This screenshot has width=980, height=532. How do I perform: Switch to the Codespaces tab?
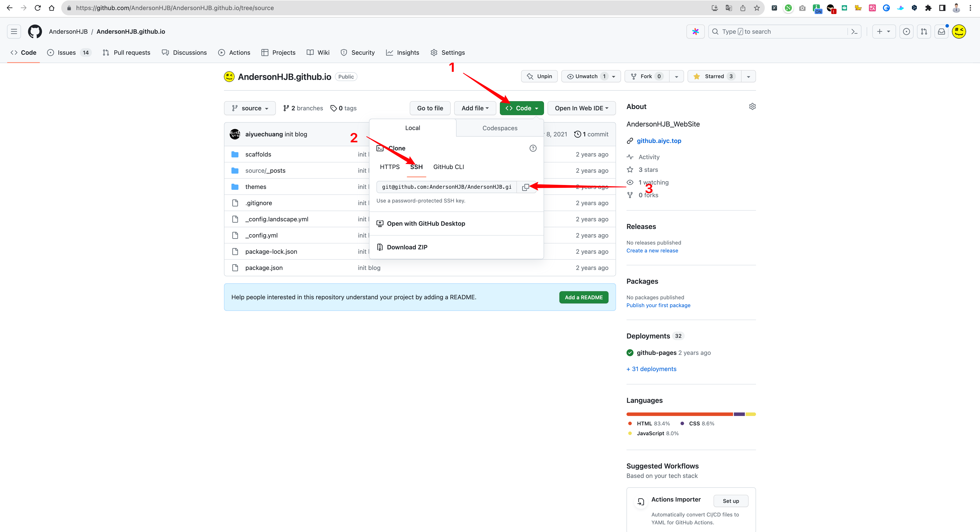coord(500,128)
